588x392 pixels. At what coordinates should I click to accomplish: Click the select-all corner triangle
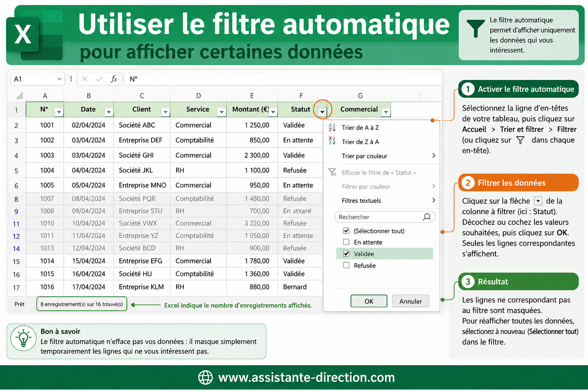click(x=19, y=95)
